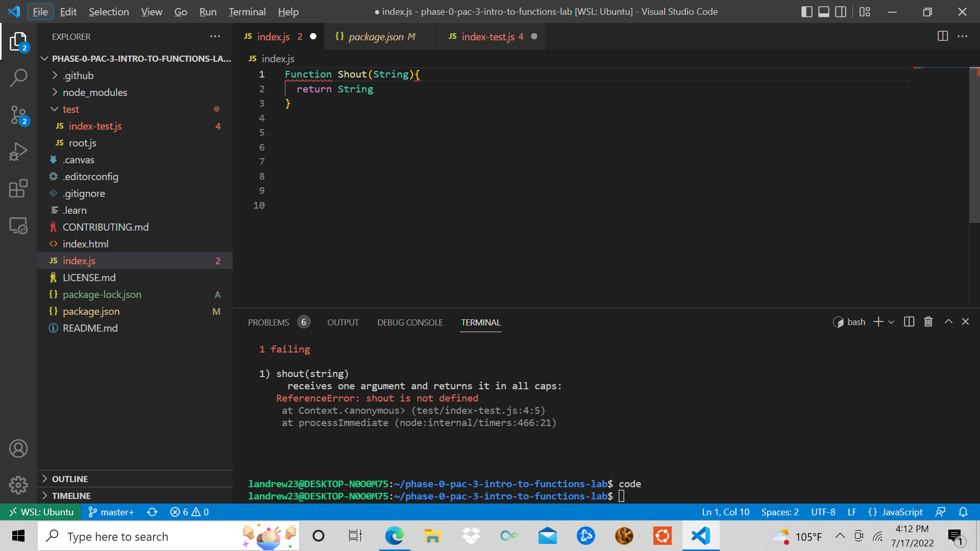This screenshot has height=551, width=980.
Task: Expand the OUTLINE section
Action: 135,479
